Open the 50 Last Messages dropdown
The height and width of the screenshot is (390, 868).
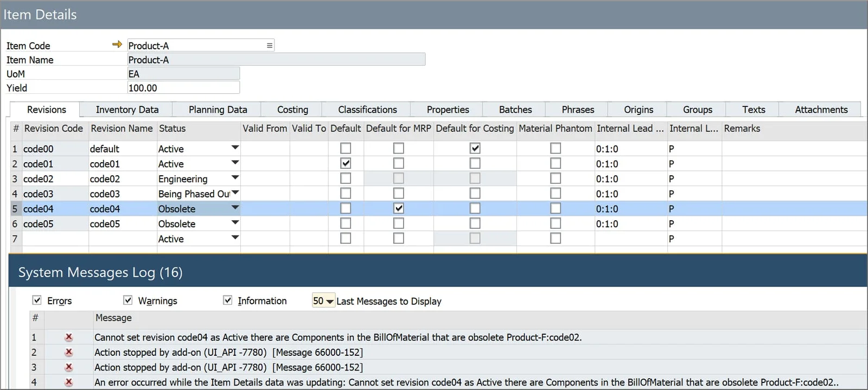point(324,301)
